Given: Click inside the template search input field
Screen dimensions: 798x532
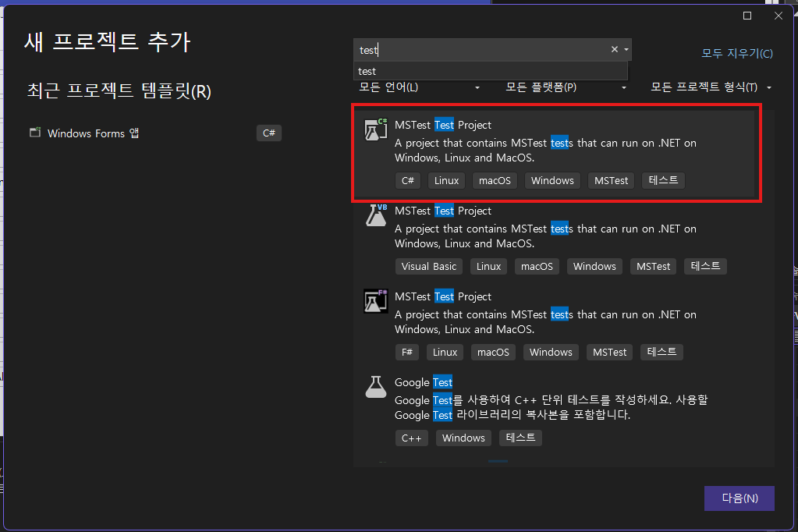Looking at the screenshot, I should pyautogui.click(x=481, y=50).
